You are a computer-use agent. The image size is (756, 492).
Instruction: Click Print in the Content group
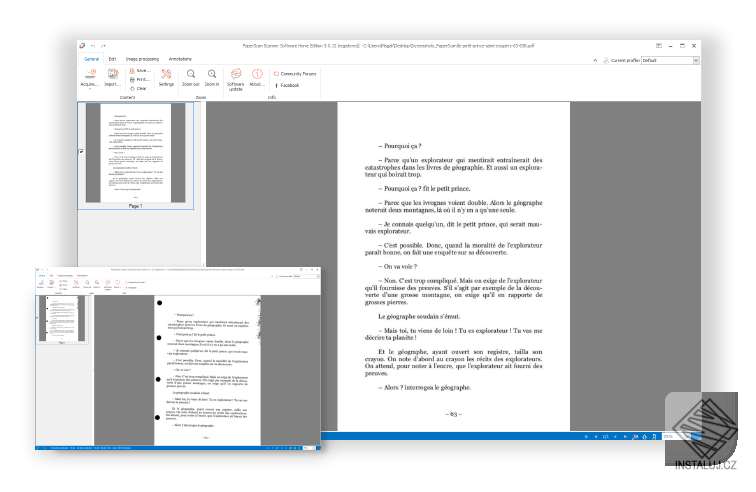click(140, 80)
